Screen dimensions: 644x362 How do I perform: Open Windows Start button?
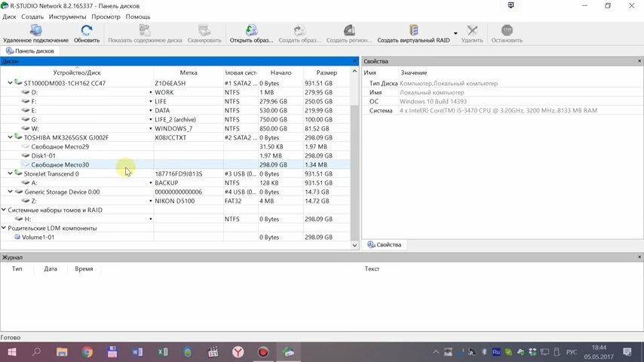[x=12, y=352]
